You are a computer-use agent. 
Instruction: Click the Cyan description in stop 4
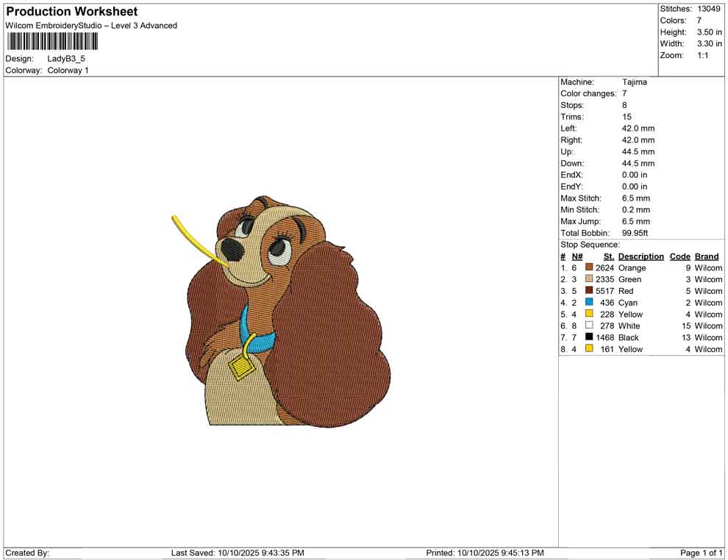click(x=628, y=303)
